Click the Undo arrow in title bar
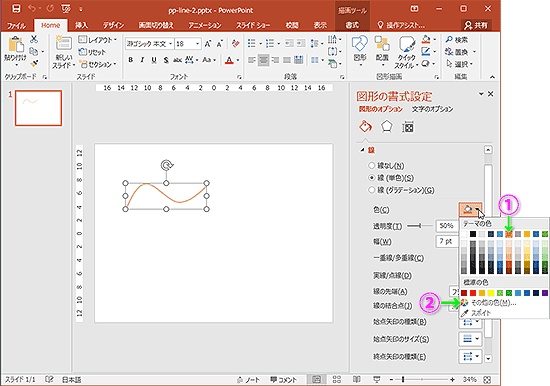The image size is (550, 386). [32, 8]
